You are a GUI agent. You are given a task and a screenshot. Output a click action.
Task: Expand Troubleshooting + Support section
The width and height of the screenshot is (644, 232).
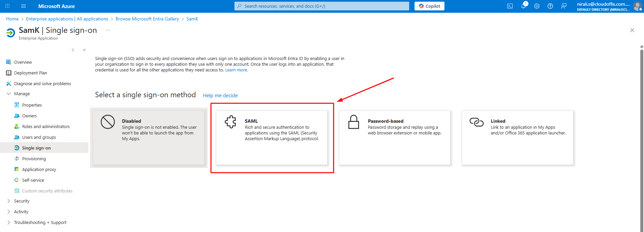(x=9, y=222)
